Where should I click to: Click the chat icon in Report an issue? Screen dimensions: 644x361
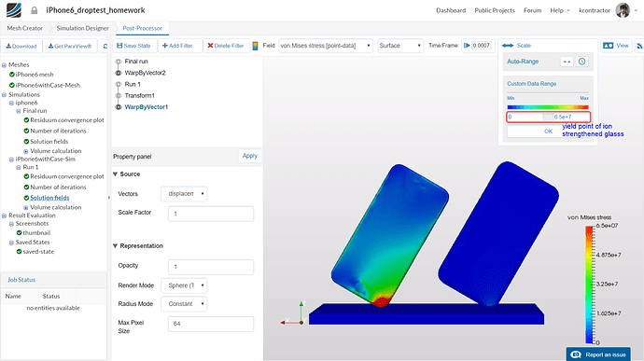(576, 354)
